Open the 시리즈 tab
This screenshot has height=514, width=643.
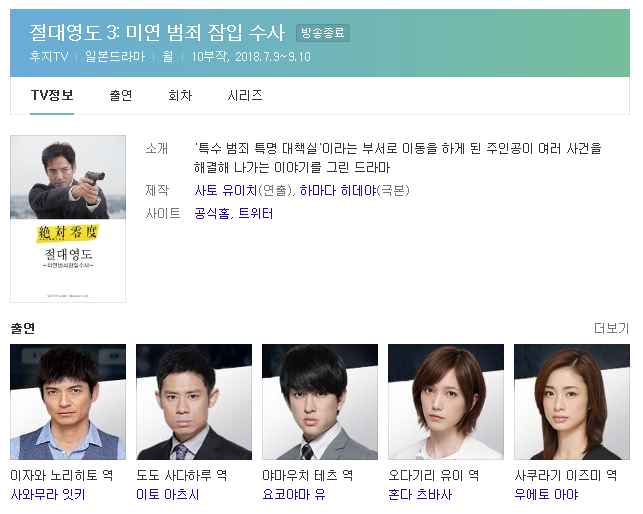point(245,96)
